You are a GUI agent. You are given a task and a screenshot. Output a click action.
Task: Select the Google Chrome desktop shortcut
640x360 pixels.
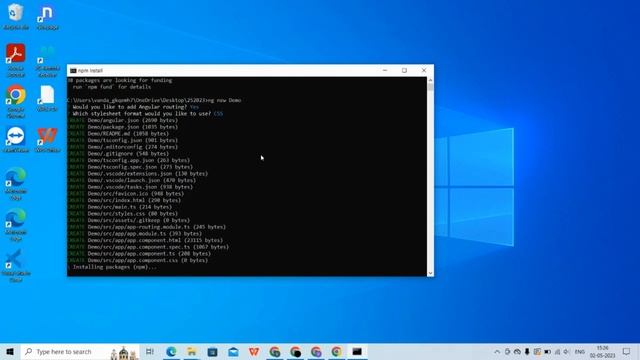16,102
